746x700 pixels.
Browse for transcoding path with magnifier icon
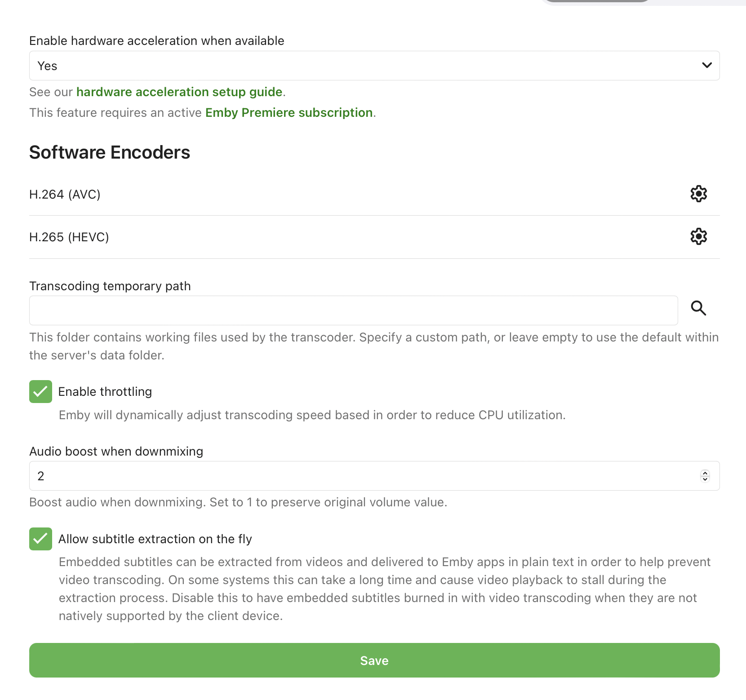pyautogui.click(x=698, y=308)
